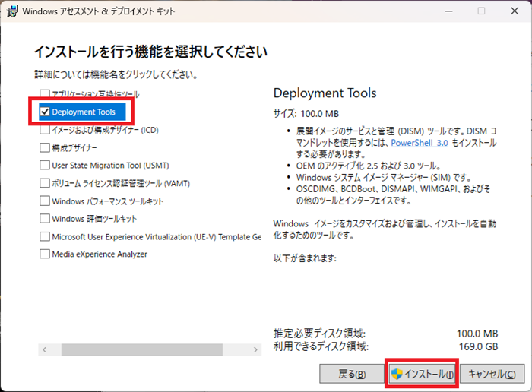Check the イメージおよび構成デザイナー (ICD) option
The width and height of the screenshot is (532, 392).
pos(44,130)
